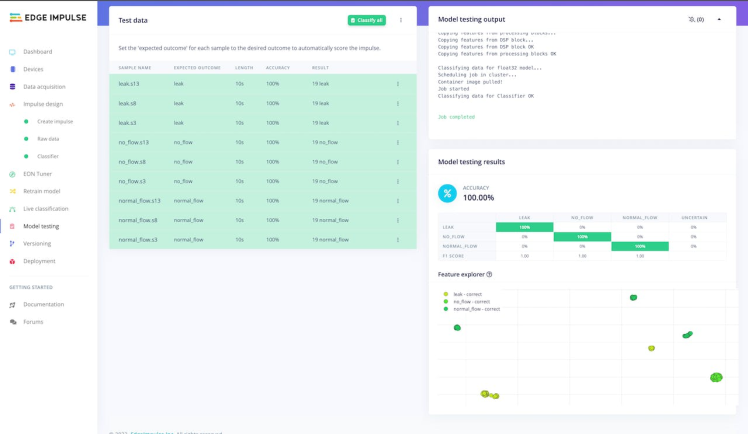
Task: Select the no_flow.s8 sample name
Action: click(132, 162)
